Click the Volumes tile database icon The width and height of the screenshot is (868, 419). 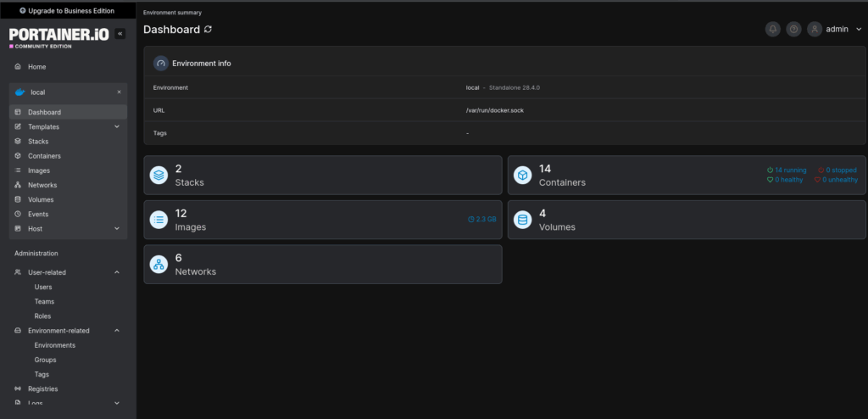[523, 220]
